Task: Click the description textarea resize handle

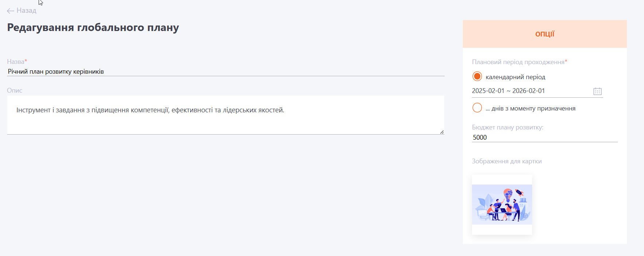Action: [442, 132]
